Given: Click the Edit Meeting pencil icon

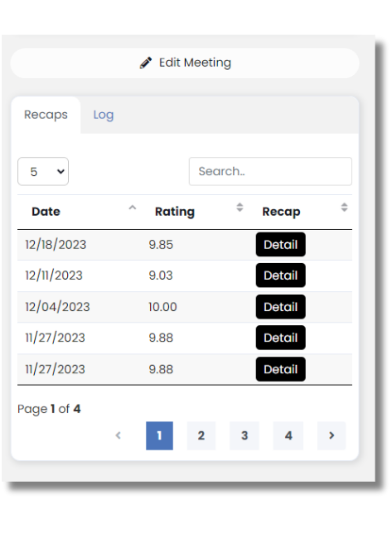Looking at the screenshot, I should (x=145, y=63).
